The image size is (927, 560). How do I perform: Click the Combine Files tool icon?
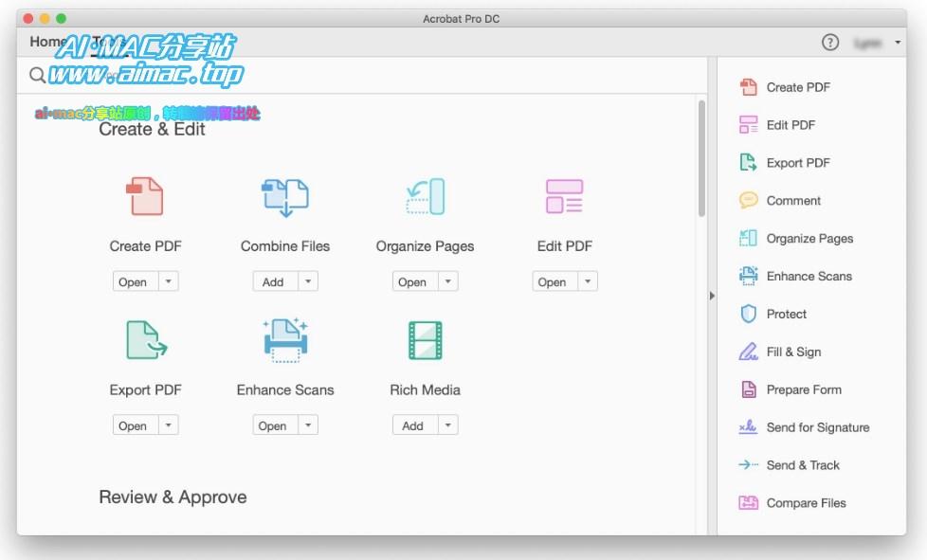(285, 197)
